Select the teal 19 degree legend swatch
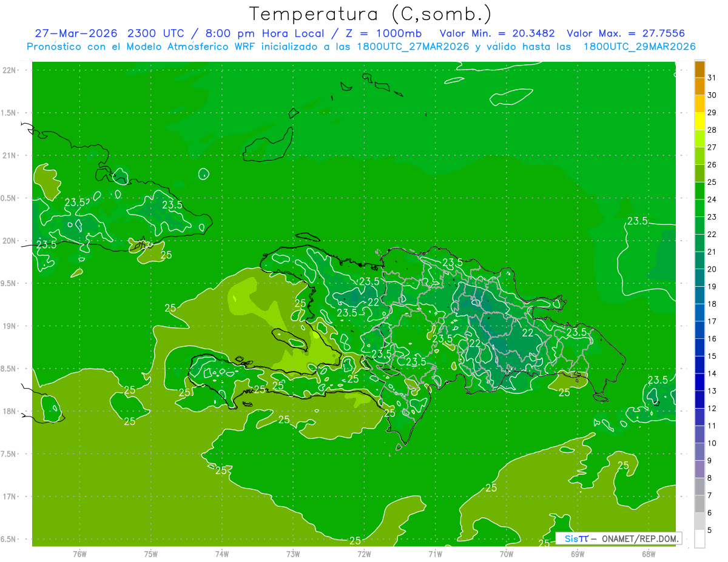 [699, 278]
